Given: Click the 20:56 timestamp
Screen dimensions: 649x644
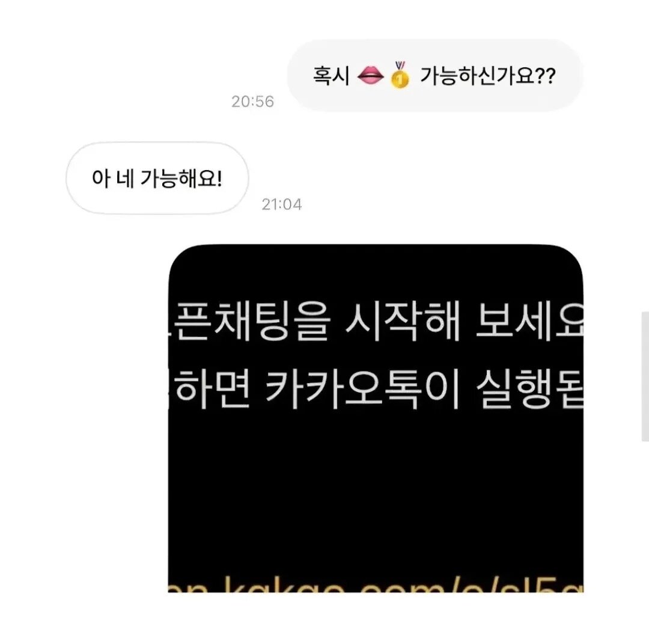Looking at the screenshot, I should pos(252,102).
